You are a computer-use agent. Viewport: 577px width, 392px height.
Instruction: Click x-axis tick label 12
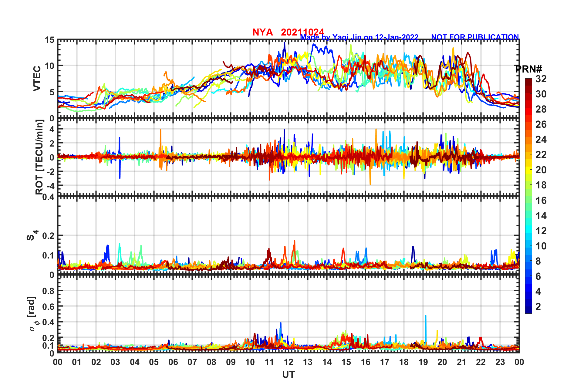(288, 362)
